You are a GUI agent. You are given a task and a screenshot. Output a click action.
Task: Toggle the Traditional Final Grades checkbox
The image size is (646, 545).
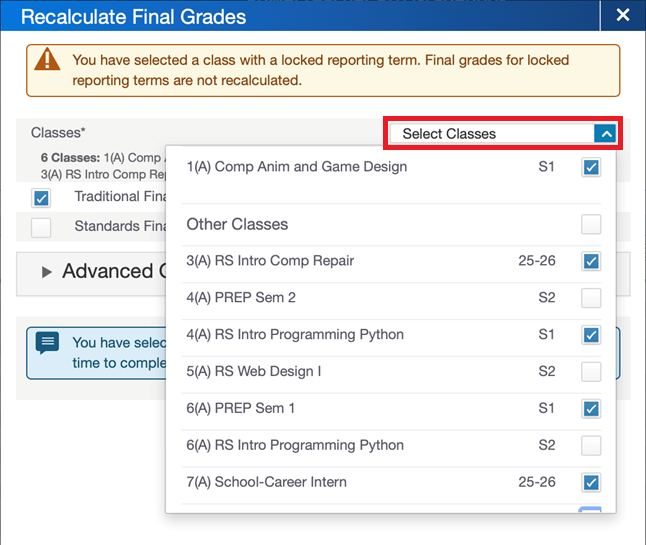41,197
